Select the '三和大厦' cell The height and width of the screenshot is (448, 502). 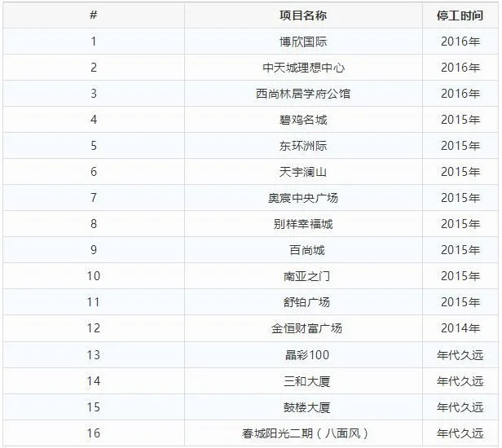tap(303, 381)
